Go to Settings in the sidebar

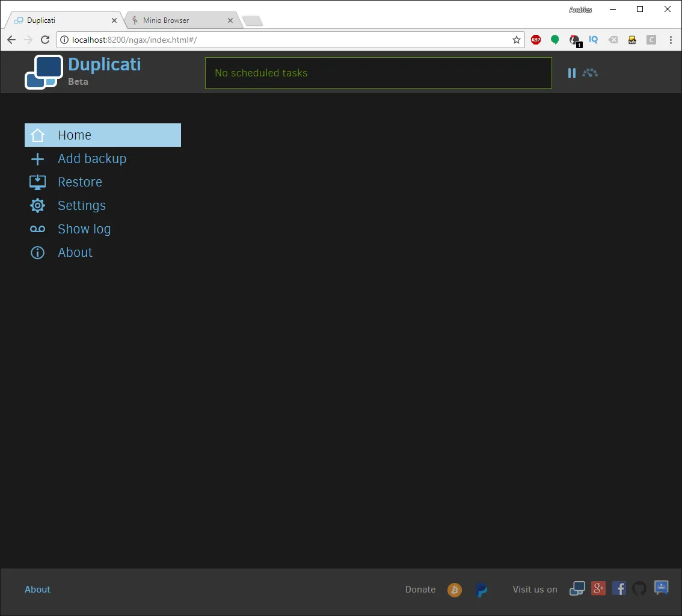(x=82, y=206)
